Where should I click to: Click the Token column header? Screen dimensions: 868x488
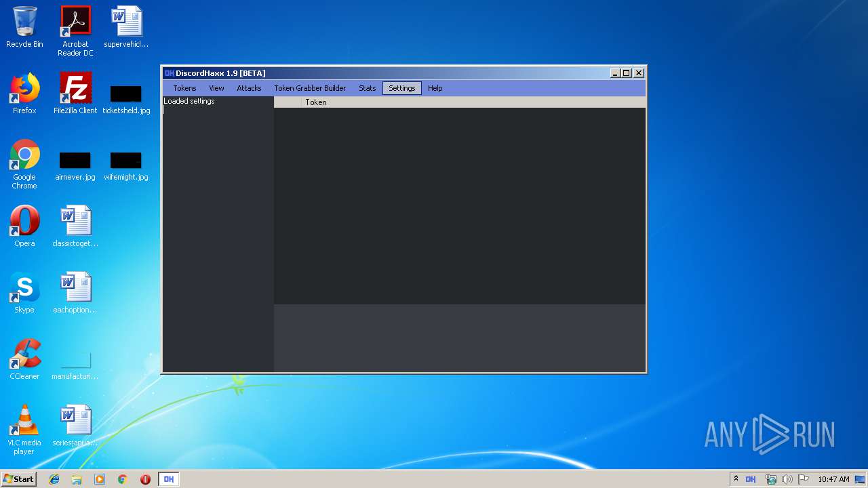coord(473,102)
